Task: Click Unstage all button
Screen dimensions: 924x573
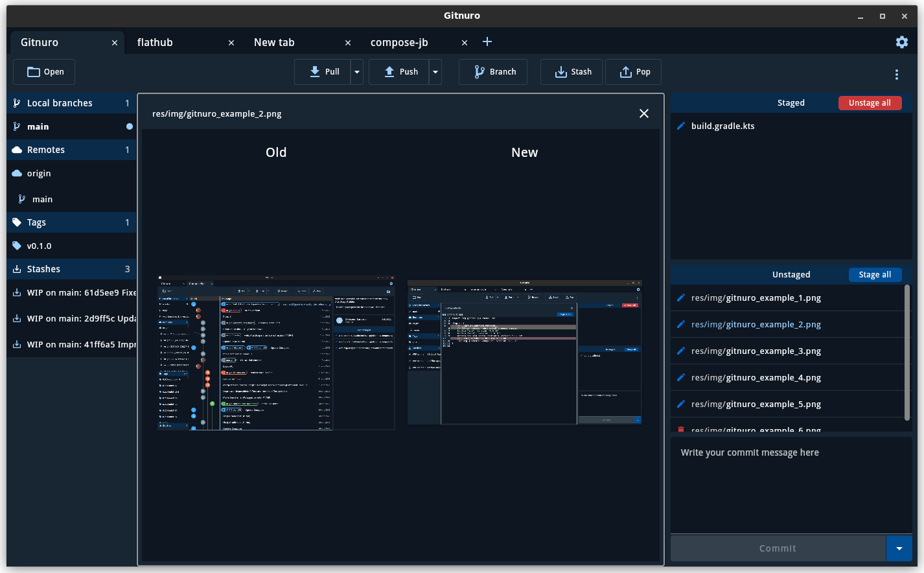Action: click(870, 103)
